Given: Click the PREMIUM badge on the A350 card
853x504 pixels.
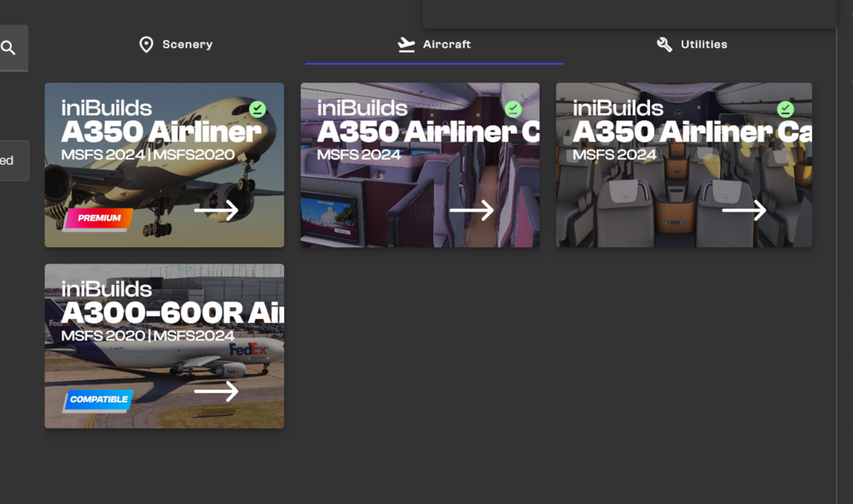Looking at the screenshot, I should tap(98, 218).
